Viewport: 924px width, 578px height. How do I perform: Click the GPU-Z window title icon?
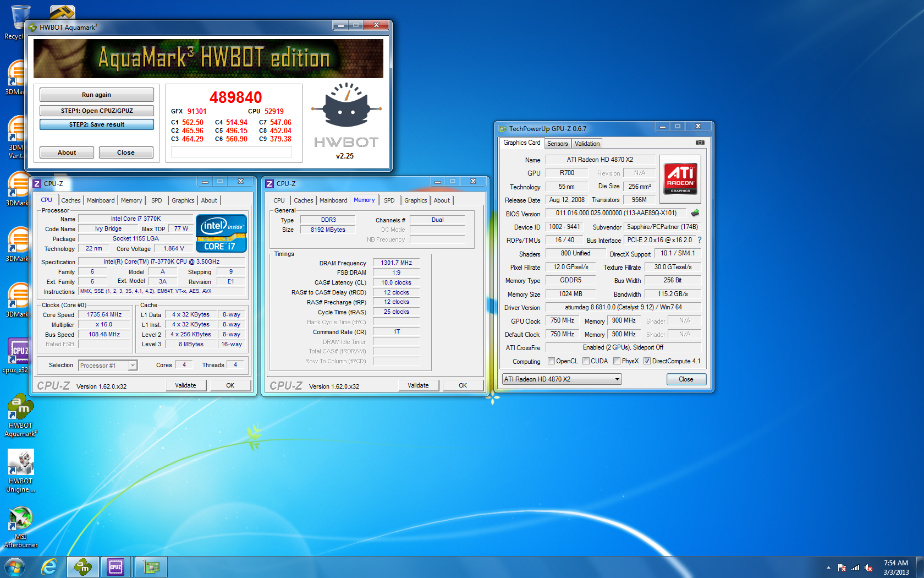click(502, 129)
